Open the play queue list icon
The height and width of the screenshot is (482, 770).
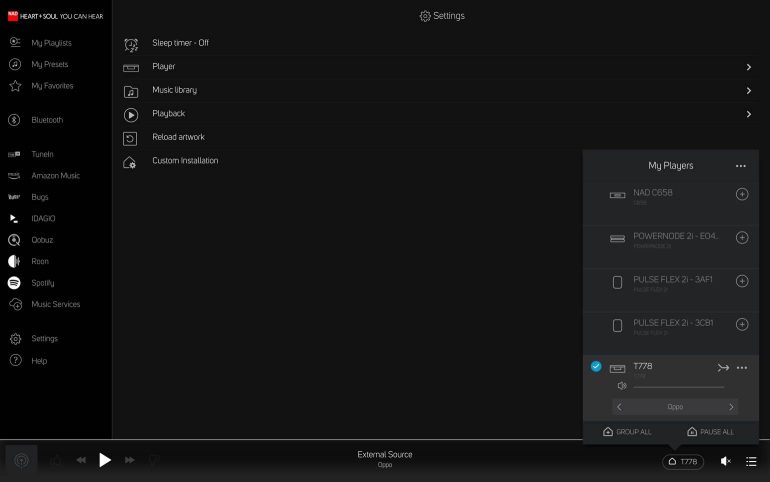click(751, 461)
